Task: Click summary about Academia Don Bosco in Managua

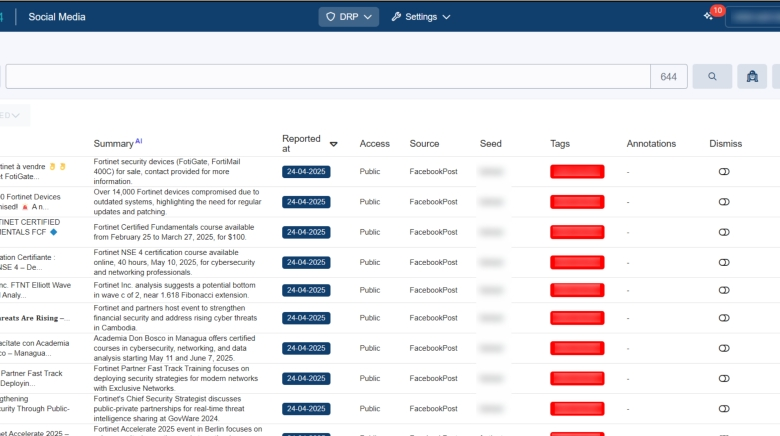Action: click(174, 348)
